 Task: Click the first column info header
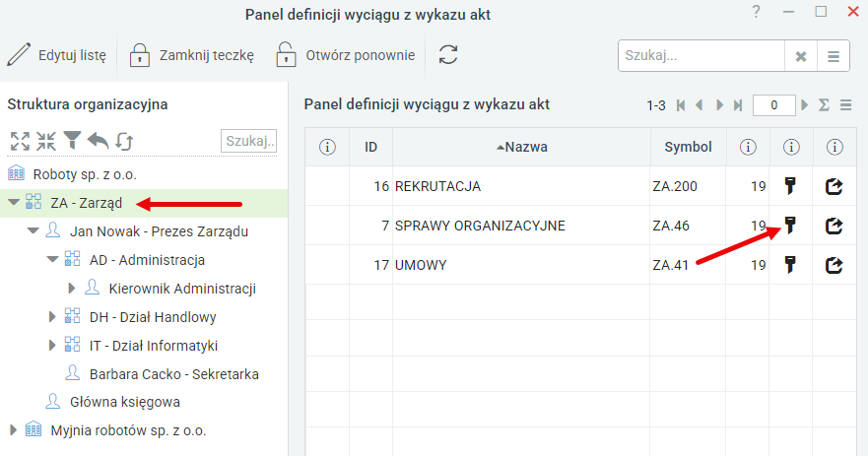point(327,147)
